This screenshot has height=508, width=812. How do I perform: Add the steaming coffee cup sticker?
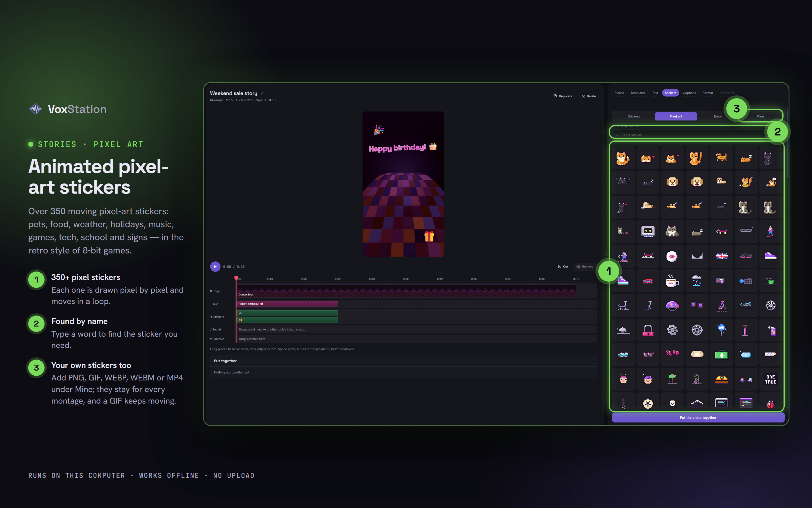[672, 281]
